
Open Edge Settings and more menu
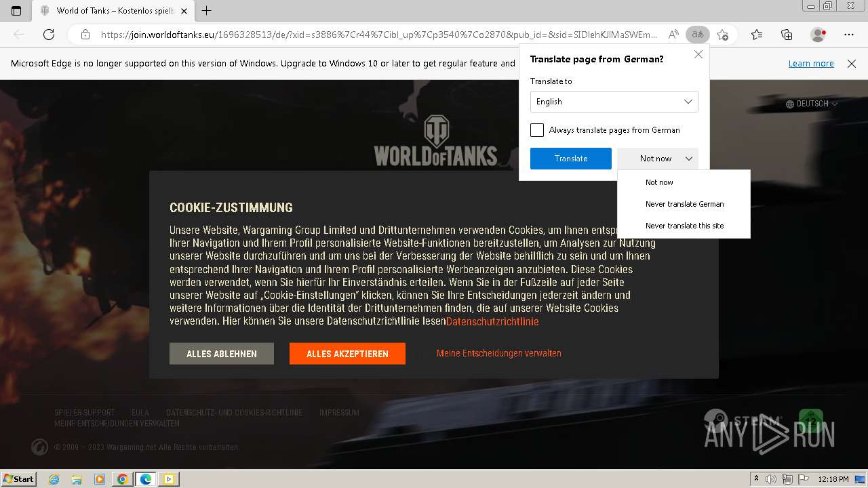click(x=849, y=35)
